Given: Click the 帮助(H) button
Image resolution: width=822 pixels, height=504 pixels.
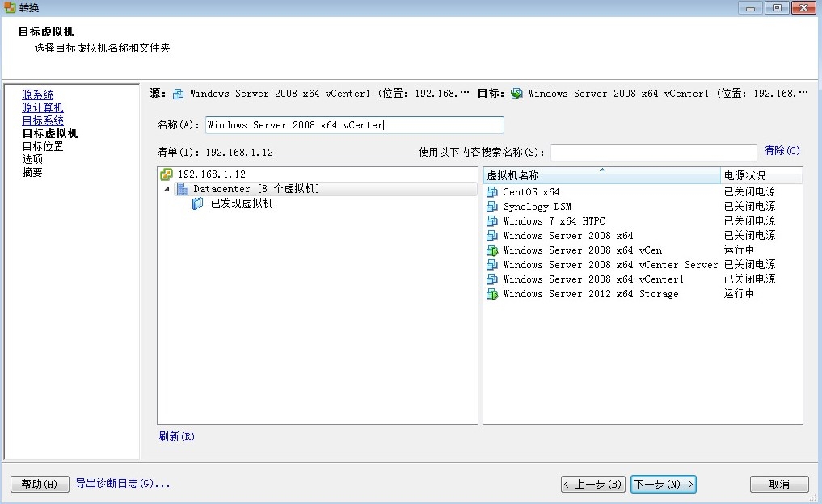Looking at the screenshot, I should pyautogui.click(x=40, y=484).
